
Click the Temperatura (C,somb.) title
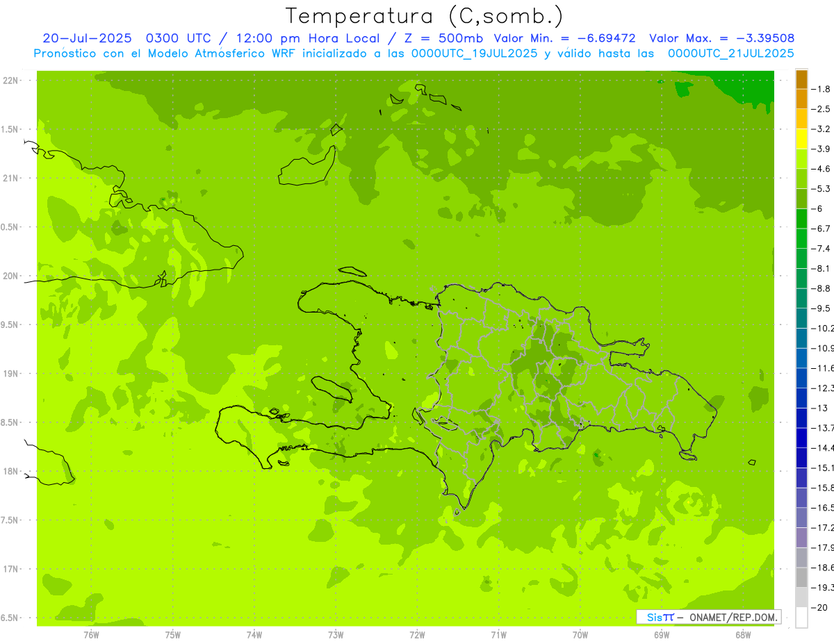coord(425,16)
